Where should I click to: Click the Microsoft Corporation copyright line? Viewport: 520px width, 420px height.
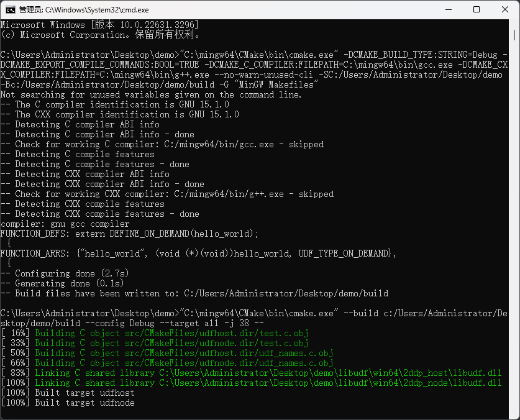point(100,35)
